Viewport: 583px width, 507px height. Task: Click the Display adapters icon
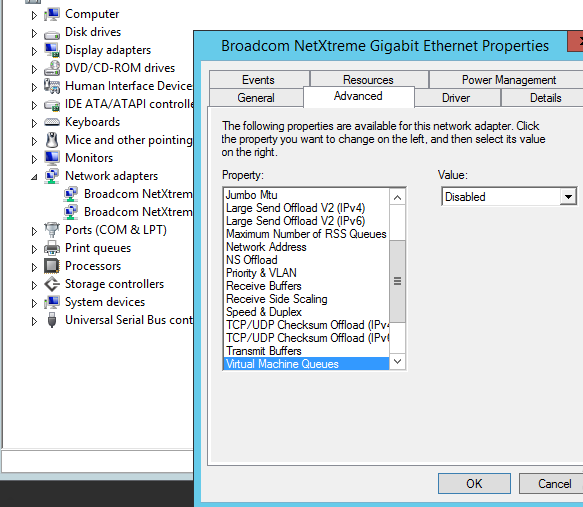(52, 50)
